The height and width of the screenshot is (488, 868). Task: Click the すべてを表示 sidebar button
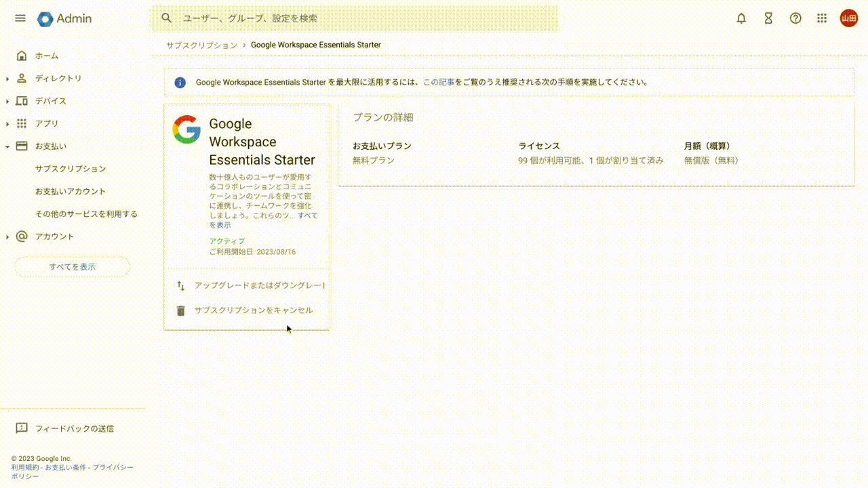click(73, 266)
